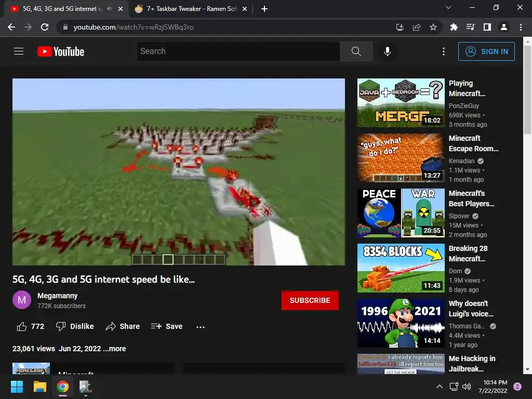Open Minecraft's Best Players video title

[471, 198]
